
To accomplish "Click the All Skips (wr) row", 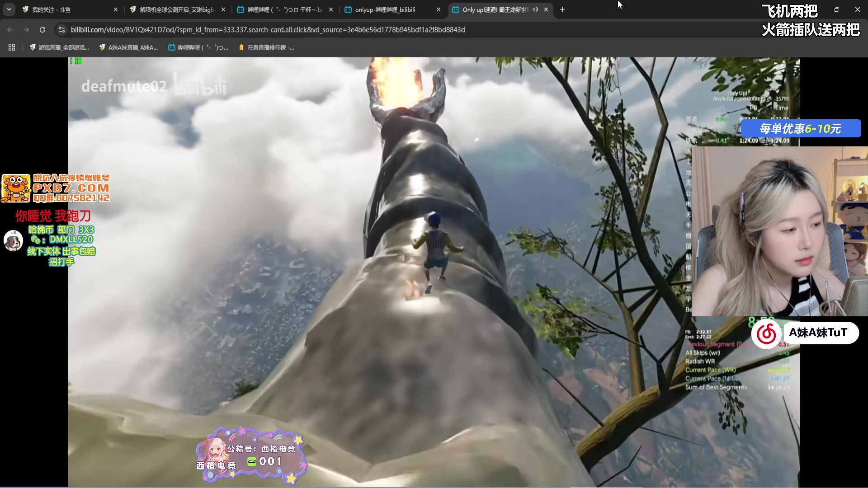I will click(737, 353).
